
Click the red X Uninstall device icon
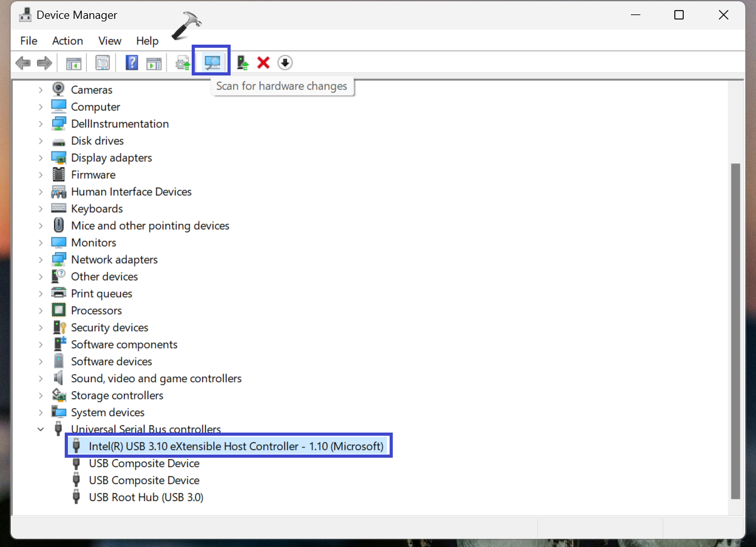pos(264,63)
